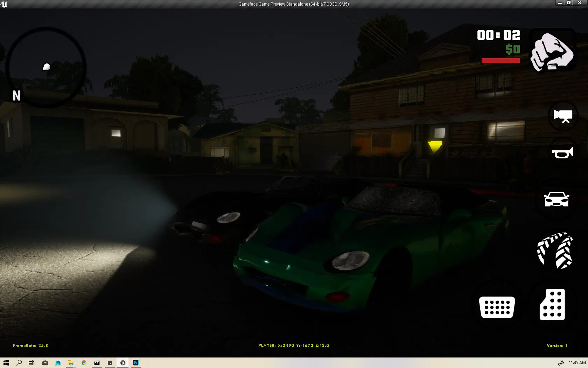Screen dimensions: 588x368
Task: Open Windows Ink Workspace pen icon
Action: (x=561, y=363)
